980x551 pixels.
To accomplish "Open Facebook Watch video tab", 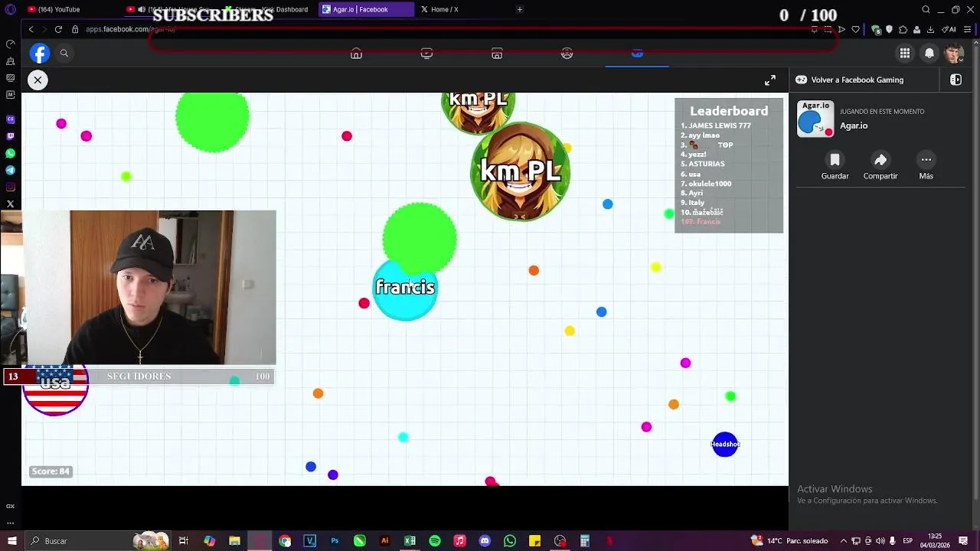I will [426, 54].
